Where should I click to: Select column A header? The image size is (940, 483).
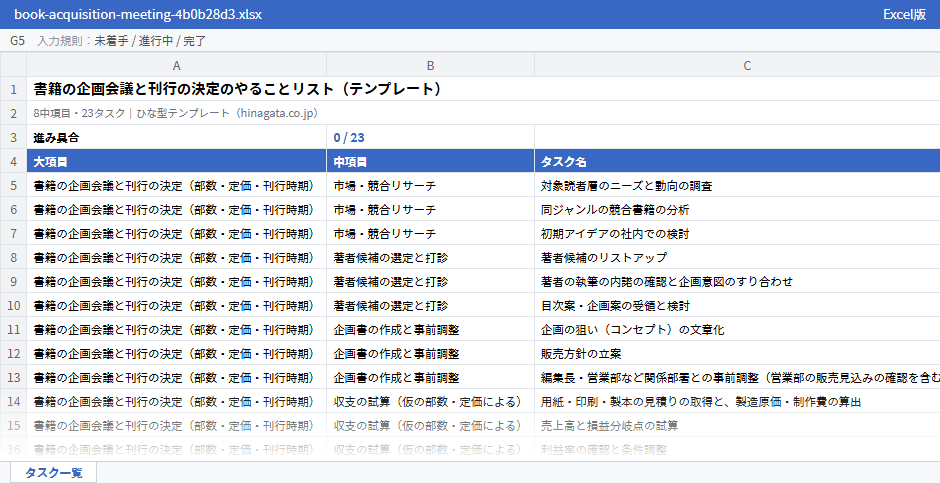click(176, 65)
